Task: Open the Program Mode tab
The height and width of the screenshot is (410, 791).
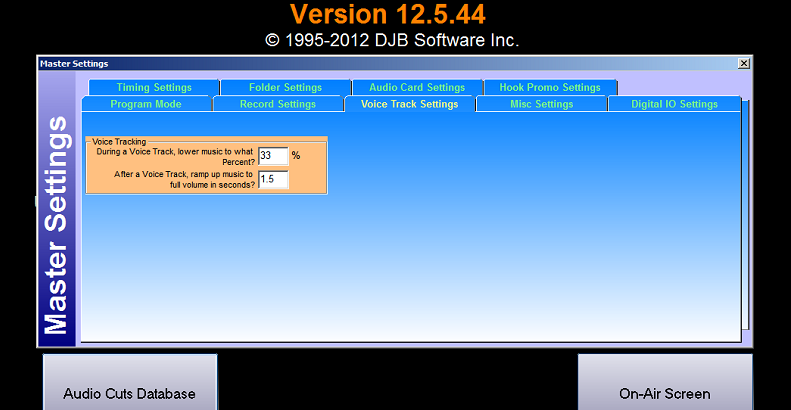Action: (x=146, y=104)
